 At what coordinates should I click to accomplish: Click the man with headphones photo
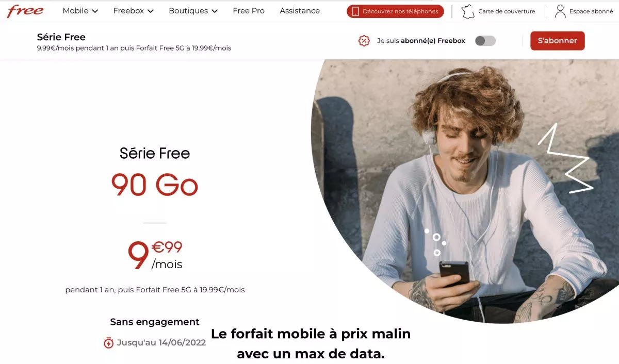point(464,191)
